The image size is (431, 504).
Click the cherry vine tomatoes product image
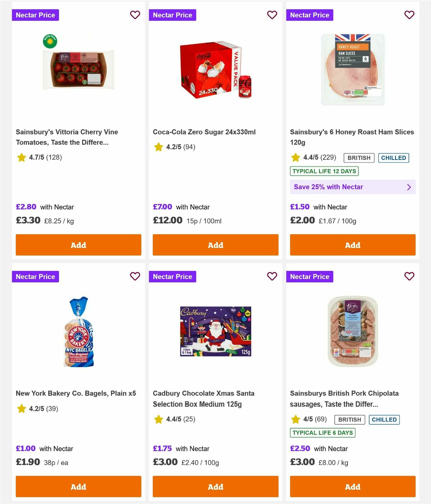78,69
